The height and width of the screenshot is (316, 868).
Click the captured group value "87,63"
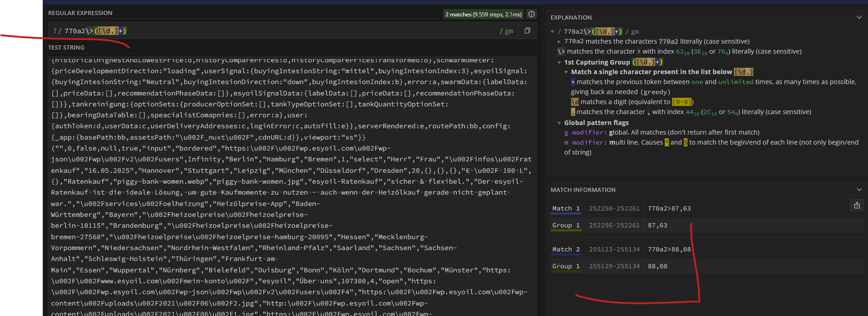tap(657, 225)
